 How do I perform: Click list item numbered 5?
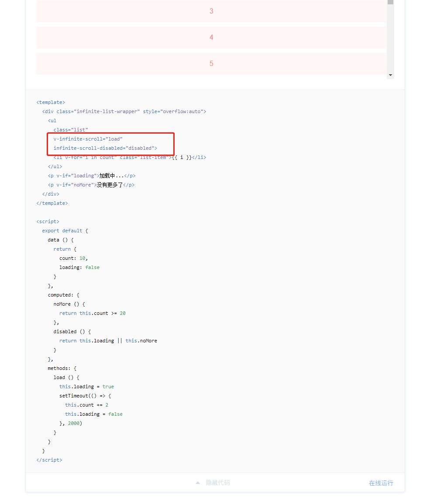click(211, 64)
